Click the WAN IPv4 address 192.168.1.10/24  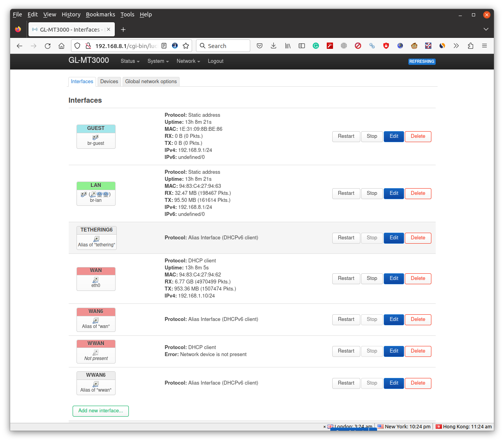tap(196, 296)
